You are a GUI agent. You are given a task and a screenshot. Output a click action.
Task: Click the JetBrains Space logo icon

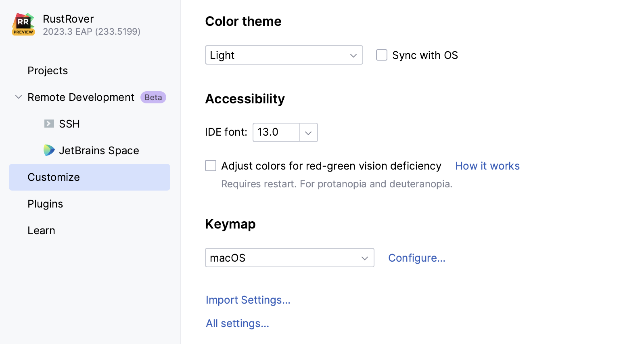click(49, 150)
